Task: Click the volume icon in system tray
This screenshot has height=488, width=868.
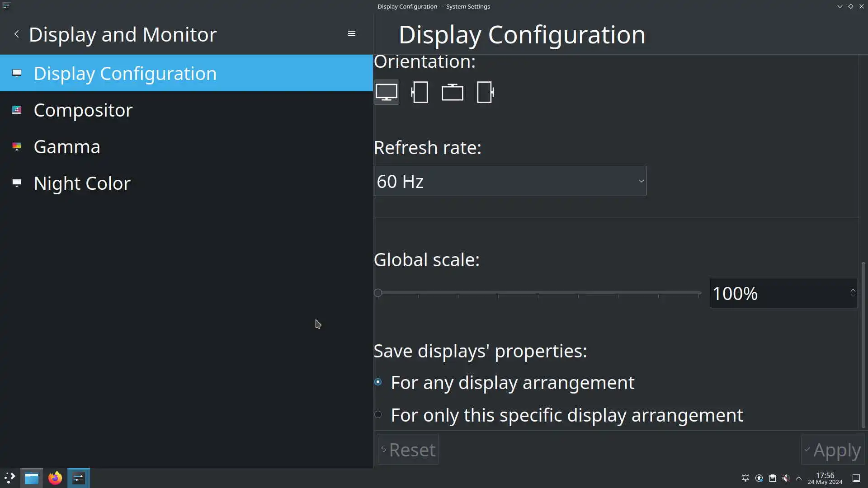Action: (x=786, y=478)
